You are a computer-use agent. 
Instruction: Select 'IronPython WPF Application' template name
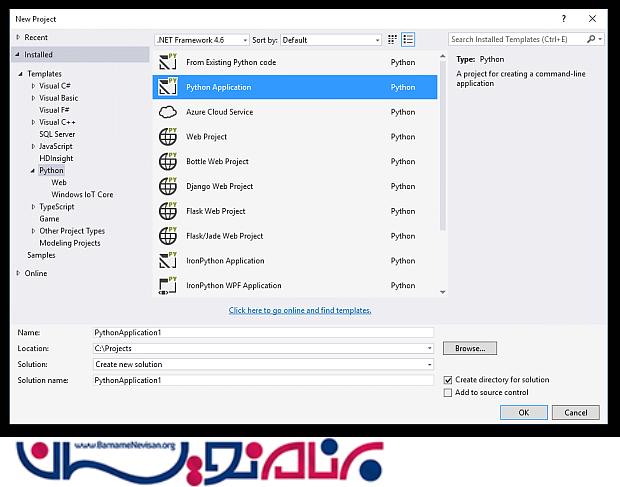(234, 285)
